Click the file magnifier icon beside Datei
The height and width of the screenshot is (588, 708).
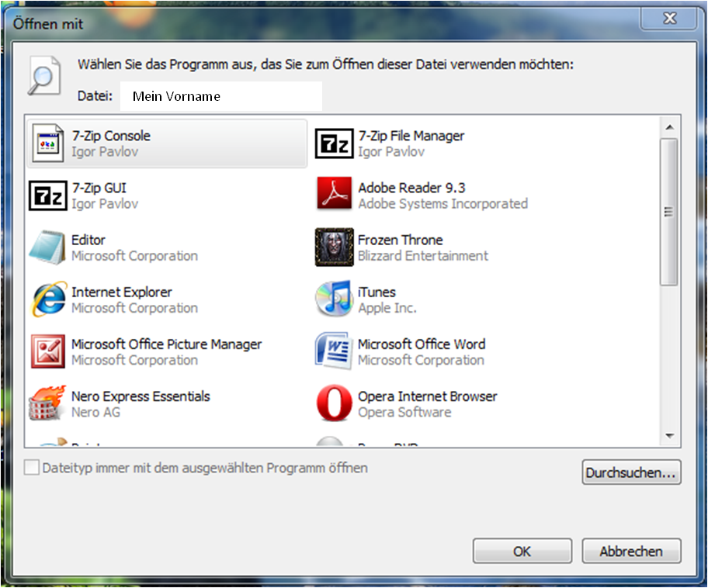(x=44, y=75)
